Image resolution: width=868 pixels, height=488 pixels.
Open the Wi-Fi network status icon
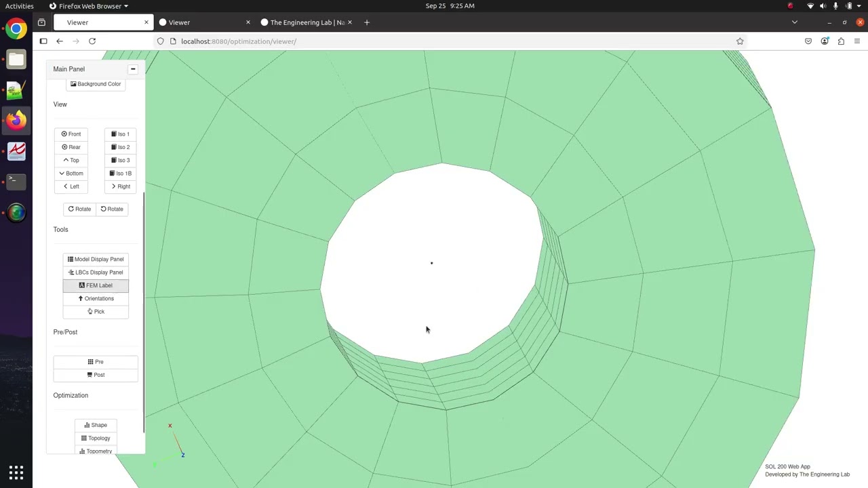click(810, 6)
